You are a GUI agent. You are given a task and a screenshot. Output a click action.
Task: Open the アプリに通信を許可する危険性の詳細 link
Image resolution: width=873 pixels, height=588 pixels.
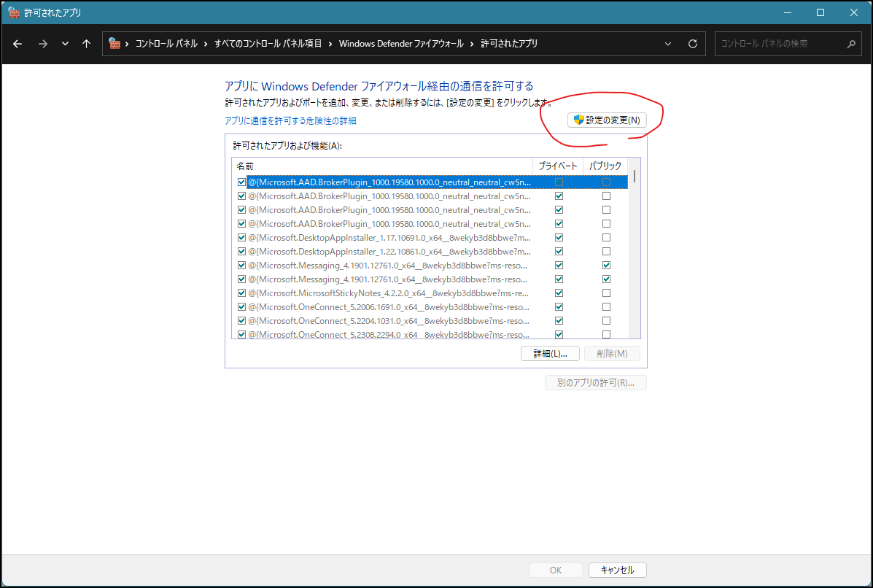290,121
